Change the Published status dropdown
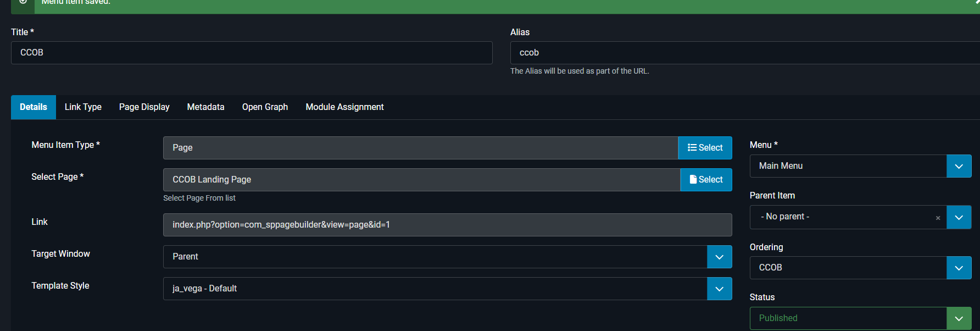The width and height of the screenshot is (980, 331). [959, 318]
